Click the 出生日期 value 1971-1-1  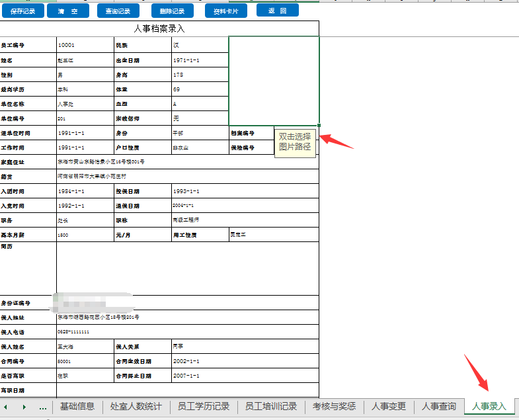(x=200, y=60)
